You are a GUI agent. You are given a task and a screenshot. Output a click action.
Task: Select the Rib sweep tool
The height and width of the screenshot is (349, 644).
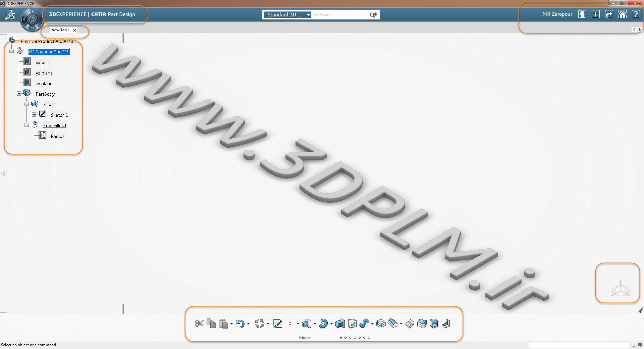(x=364, y=323)
